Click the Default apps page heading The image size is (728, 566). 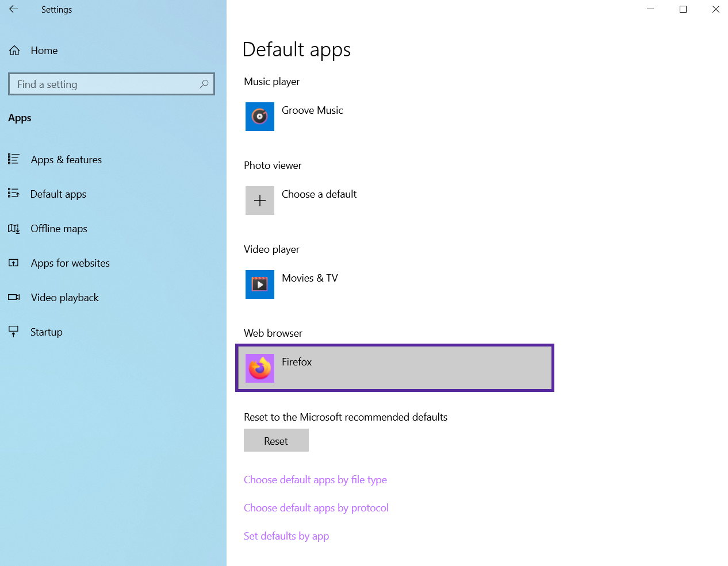click(296, 50)
